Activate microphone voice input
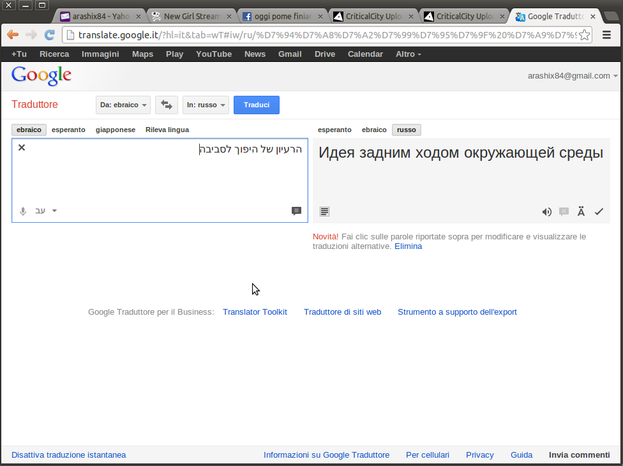623x466 pixels. click(23, 211)
